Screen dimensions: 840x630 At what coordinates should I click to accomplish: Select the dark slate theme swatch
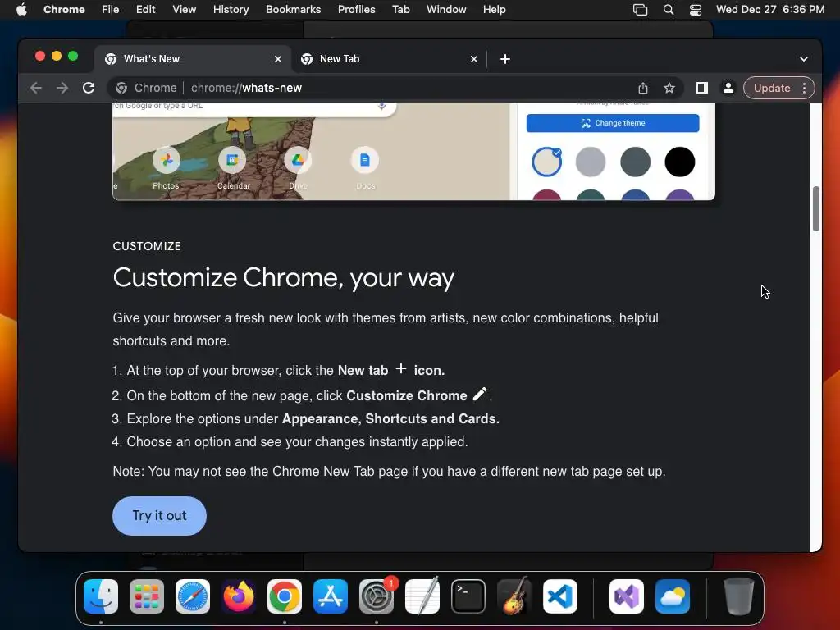coord(636,162)
